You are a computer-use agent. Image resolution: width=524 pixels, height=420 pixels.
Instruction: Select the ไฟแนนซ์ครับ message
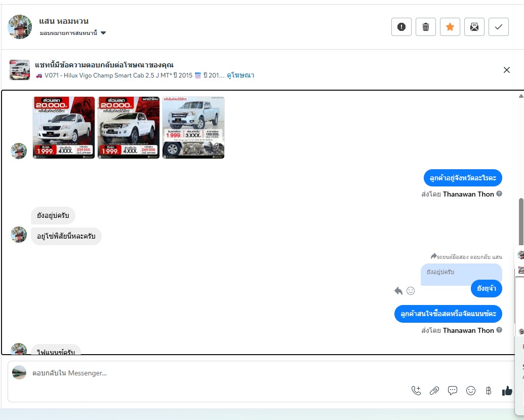(56, 350)
